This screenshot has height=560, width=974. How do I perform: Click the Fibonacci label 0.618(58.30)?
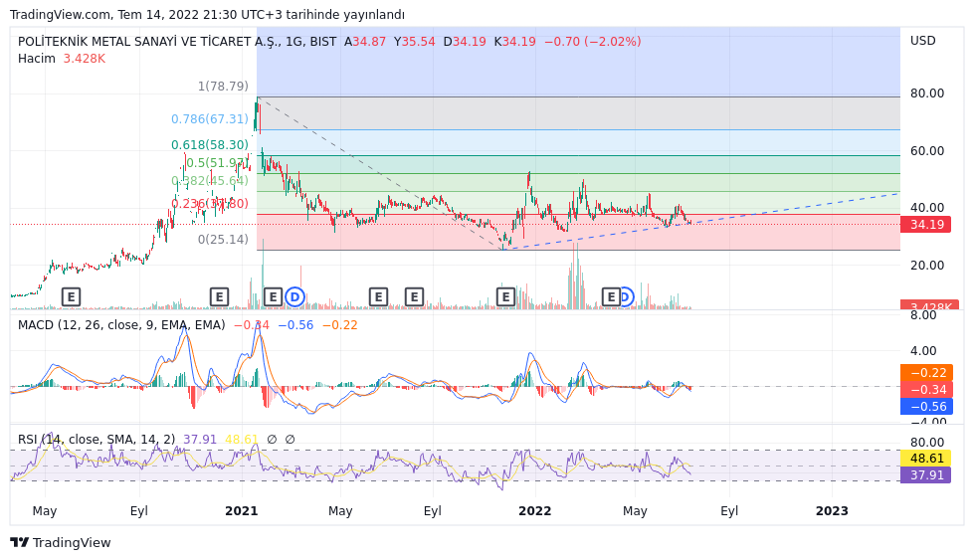pos(210,145)
